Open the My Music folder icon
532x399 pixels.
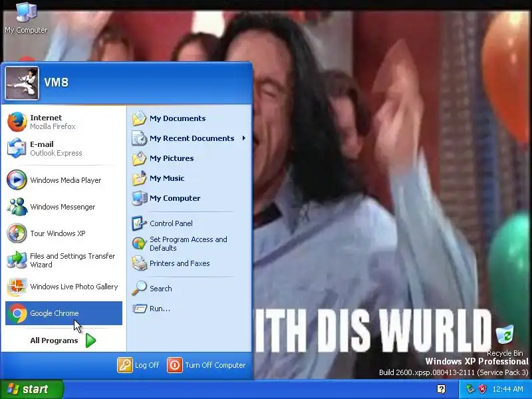pyautogui.click(x=139, y=178)
